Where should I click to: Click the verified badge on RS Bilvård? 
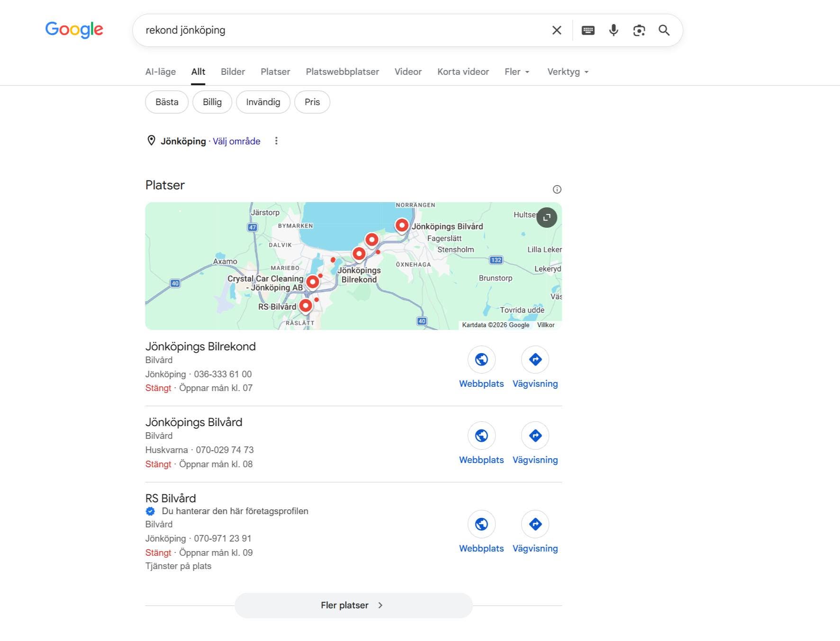pos(150,511)
